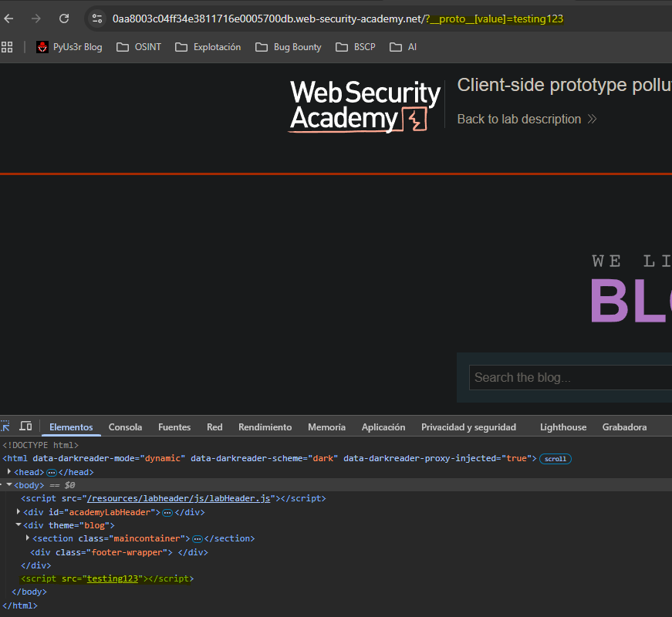Image resolution: width=672 pixels, height=617 pixels.
Task: Open the Bug Bounty bookmarks folder
Action: (x=289, y=47)
